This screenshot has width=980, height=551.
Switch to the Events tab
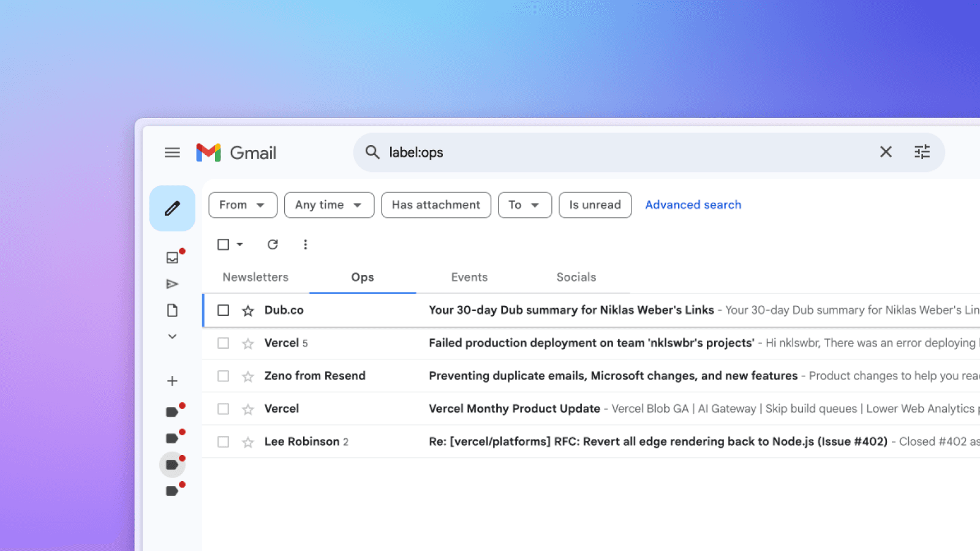469,277
